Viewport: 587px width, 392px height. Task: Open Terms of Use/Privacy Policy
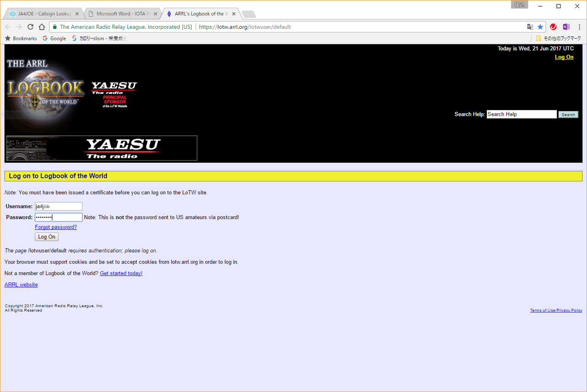point(556,310)
